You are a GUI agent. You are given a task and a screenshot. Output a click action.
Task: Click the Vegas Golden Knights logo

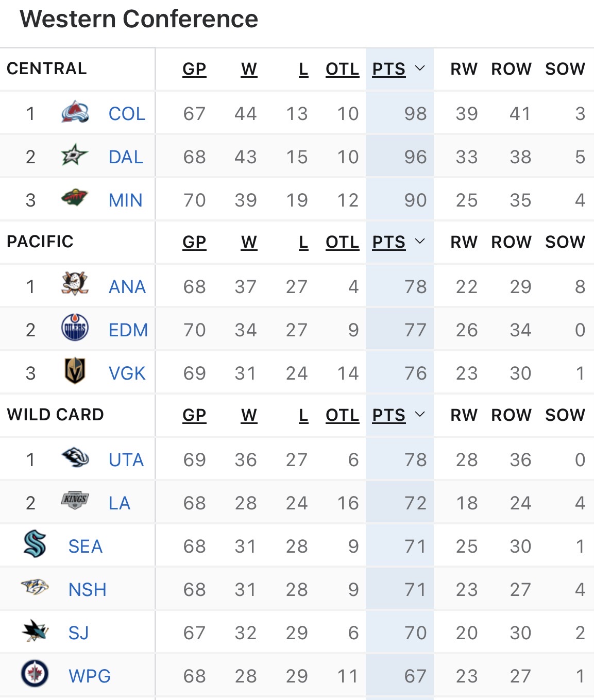[75, 371]
